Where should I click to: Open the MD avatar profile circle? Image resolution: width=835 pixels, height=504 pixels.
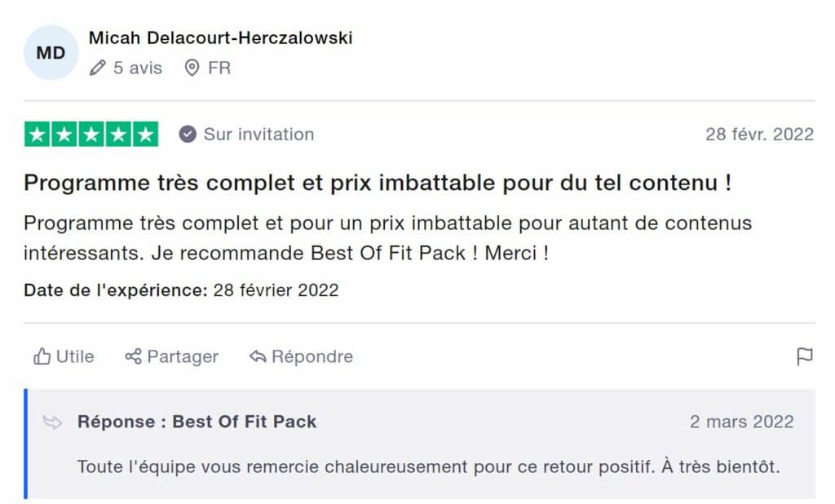[51, 53]
